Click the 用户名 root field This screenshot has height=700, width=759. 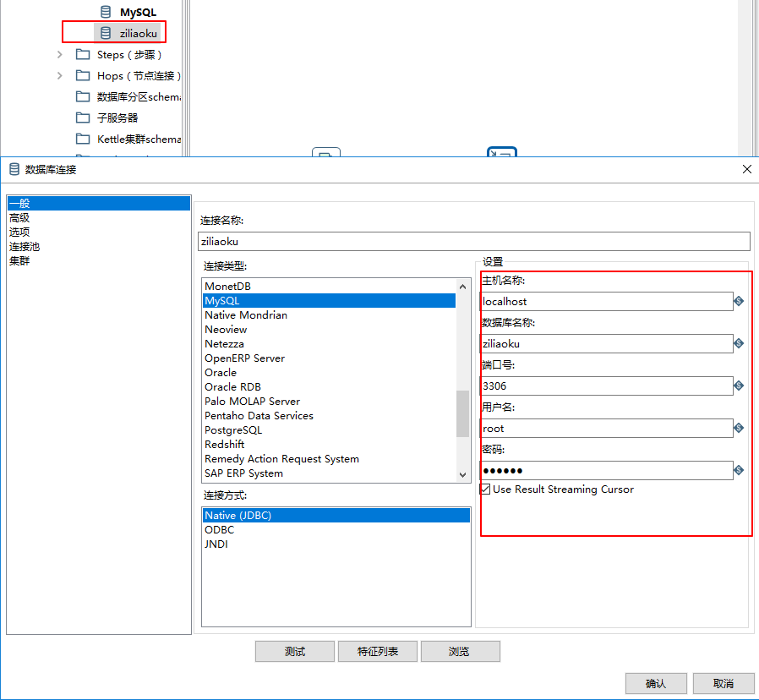pyautogui.click(x=607, y=428)
